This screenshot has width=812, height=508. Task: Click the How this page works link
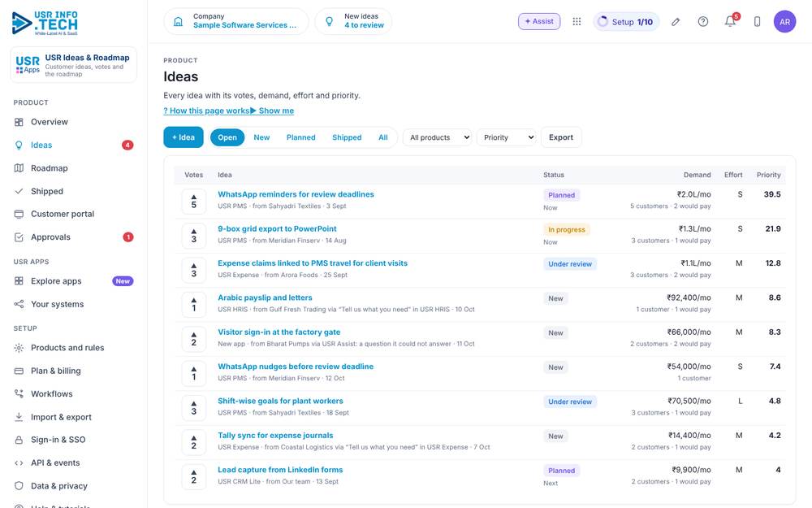[206, 111]
